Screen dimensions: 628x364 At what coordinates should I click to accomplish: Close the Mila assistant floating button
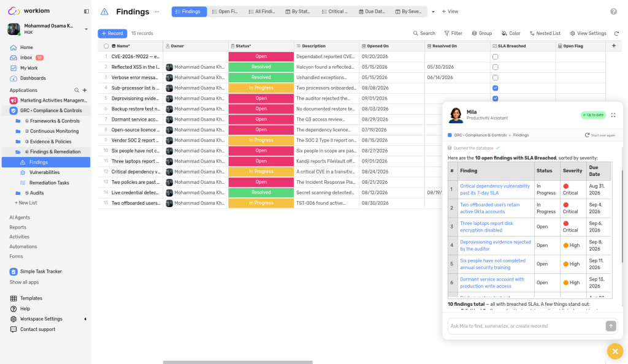pos(615,352)
